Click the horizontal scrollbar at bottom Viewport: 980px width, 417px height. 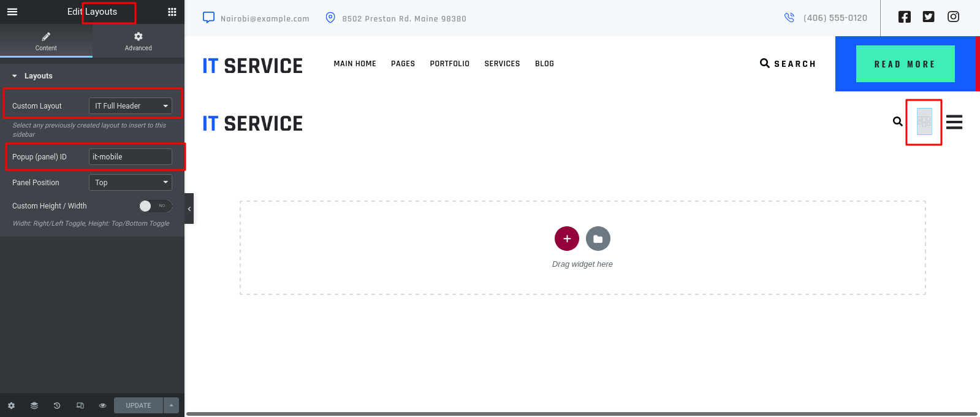[582, 414]
